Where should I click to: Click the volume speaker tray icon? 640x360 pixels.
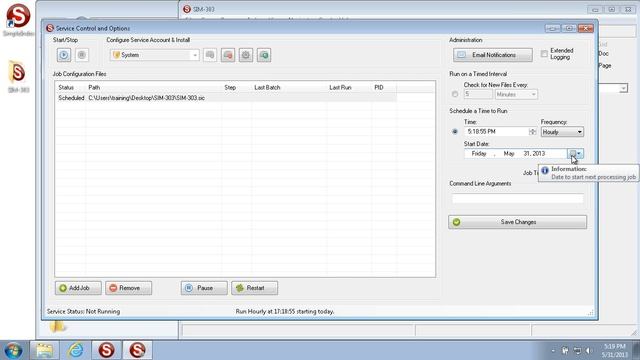tap(589, 351)
